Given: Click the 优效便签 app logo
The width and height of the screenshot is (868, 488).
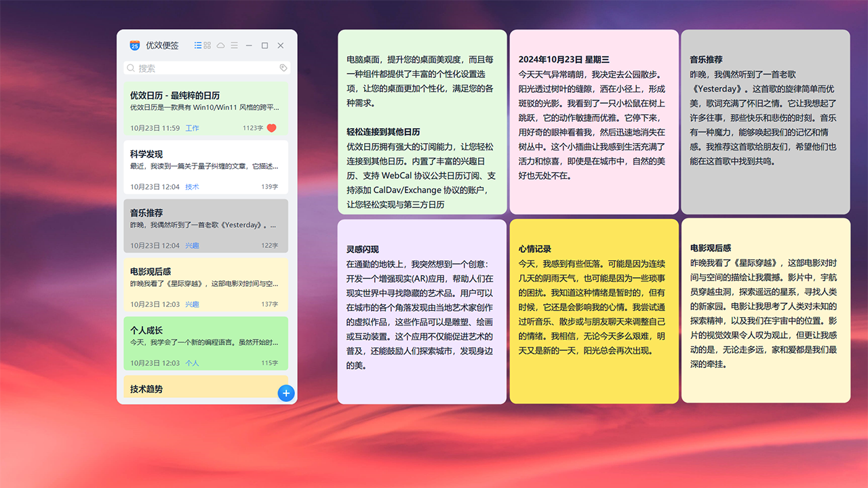Looking at the screenshot, I should pyautogui.click(x=134, y=45).
